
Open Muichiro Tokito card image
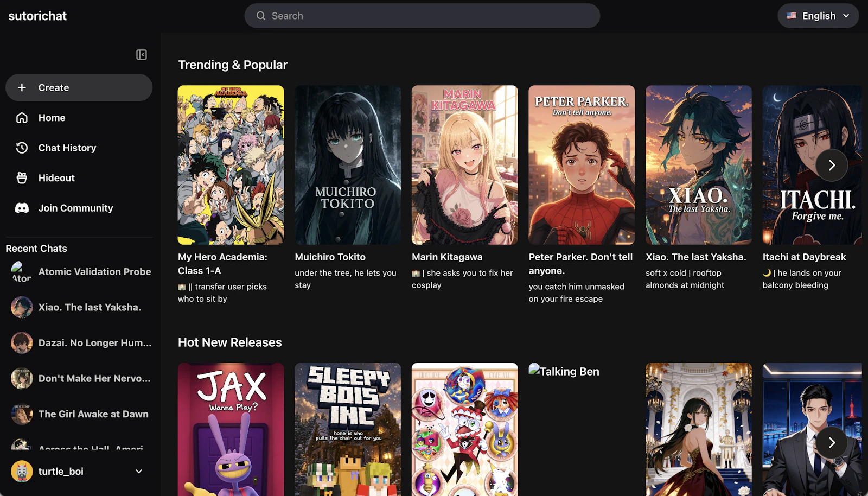click(348, 165)
